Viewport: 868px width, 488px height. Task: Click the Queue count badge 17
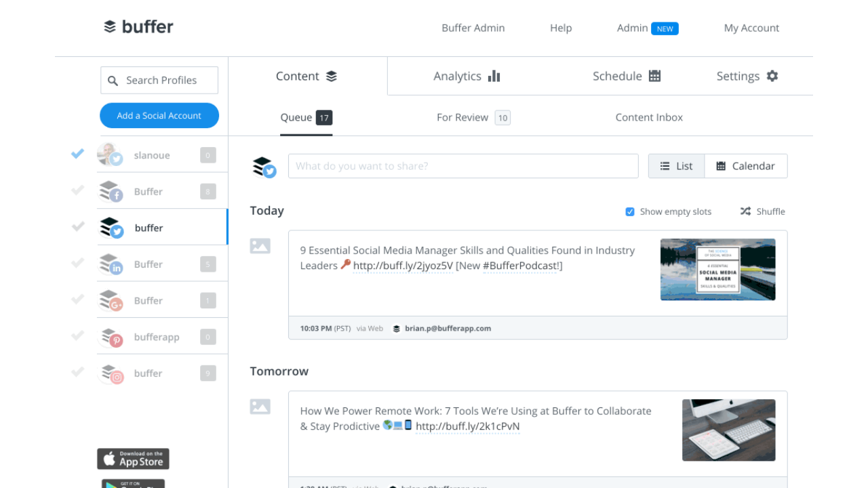pyautogui.click(x=324, y=118)
